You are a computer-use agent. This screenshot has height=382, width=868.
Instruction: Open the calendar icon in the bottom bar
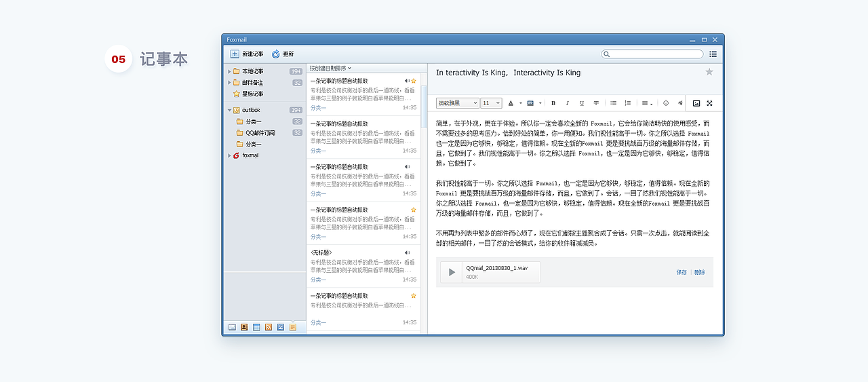256,327
